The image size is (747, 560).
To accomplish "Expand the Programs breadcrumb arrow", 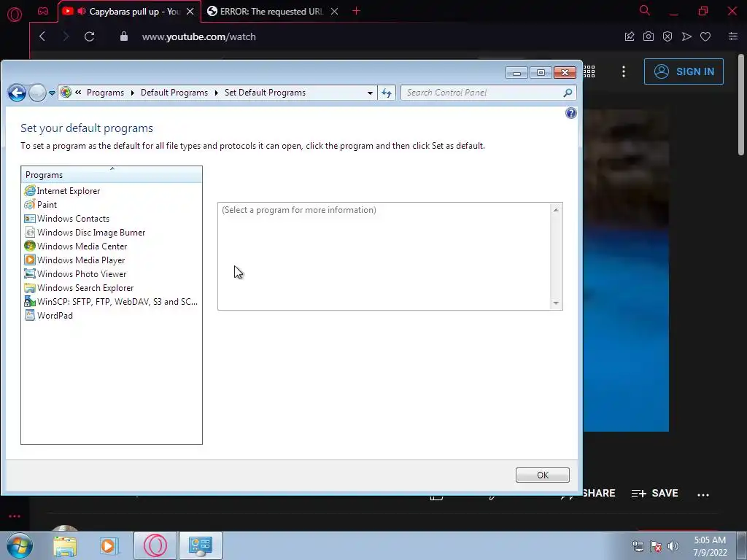I will point(133,93).
